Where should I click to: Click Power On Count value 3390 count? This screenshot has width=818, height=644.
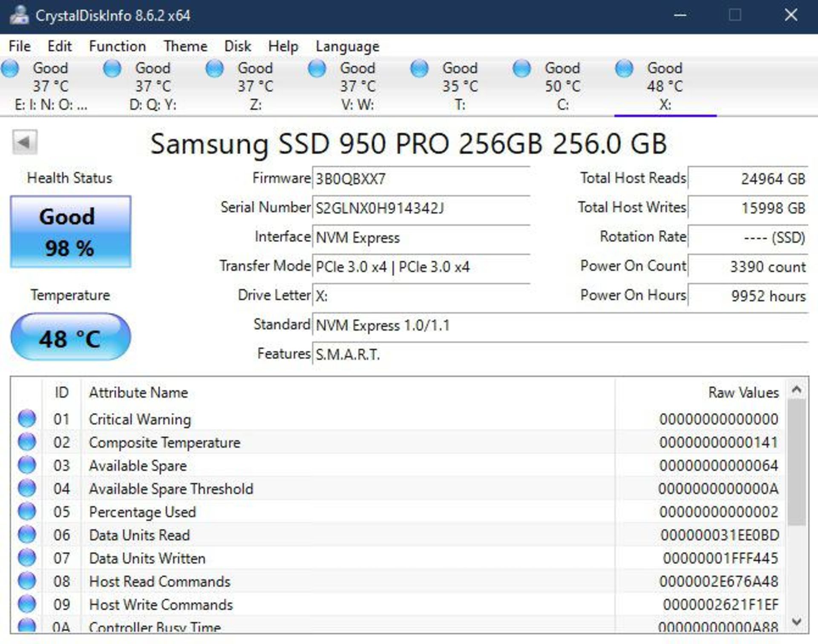[x=748, y=266]
